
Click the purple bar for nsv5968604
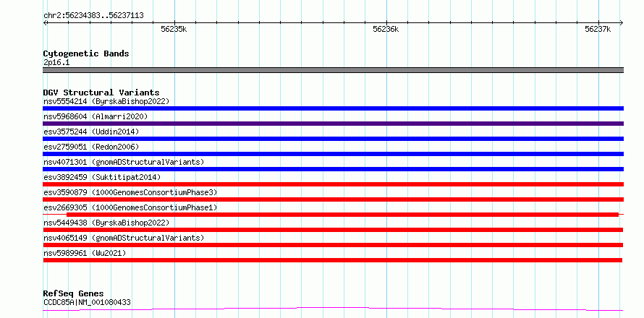point(333,124)
